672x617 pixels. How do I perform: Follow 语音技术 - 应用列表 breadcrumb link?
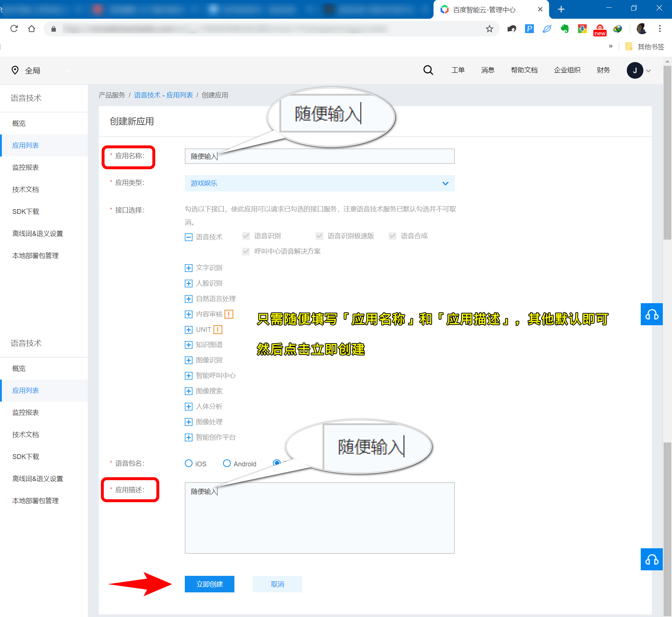point(163,95)
